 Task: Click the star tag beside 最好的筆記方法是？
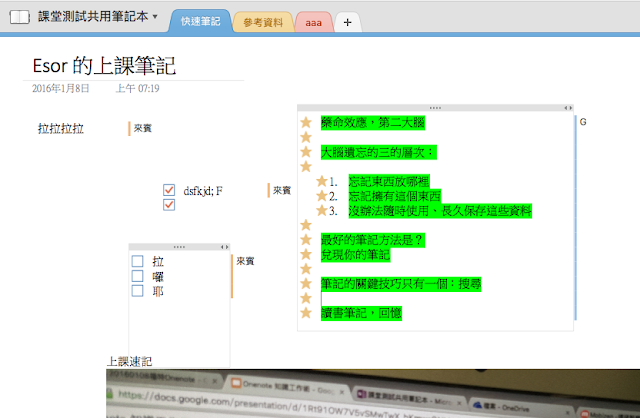pyautogui.click(x=306, y=240)
